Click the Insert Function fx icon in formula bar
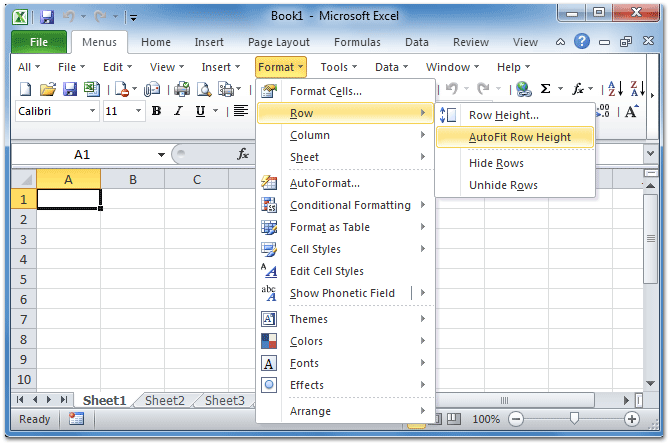This screenshot has height=445, width=670. click(x=243, y=154)
